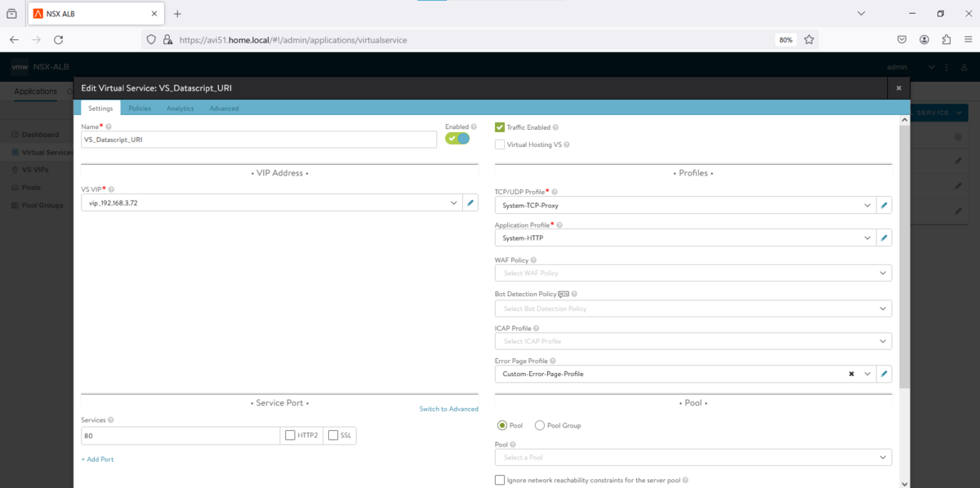Click the Name field help icon
This screenshot has width=980, height=488.
point(109,126)
